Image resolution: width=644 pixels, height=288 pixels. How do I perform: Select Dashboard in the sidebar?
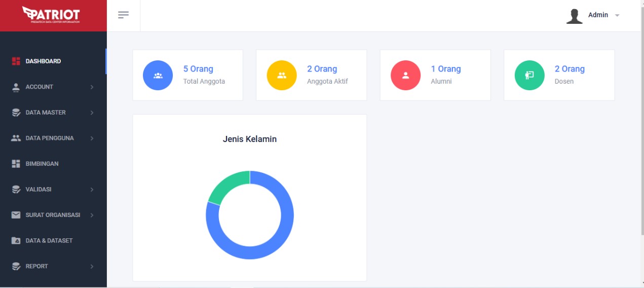[43, 61]
